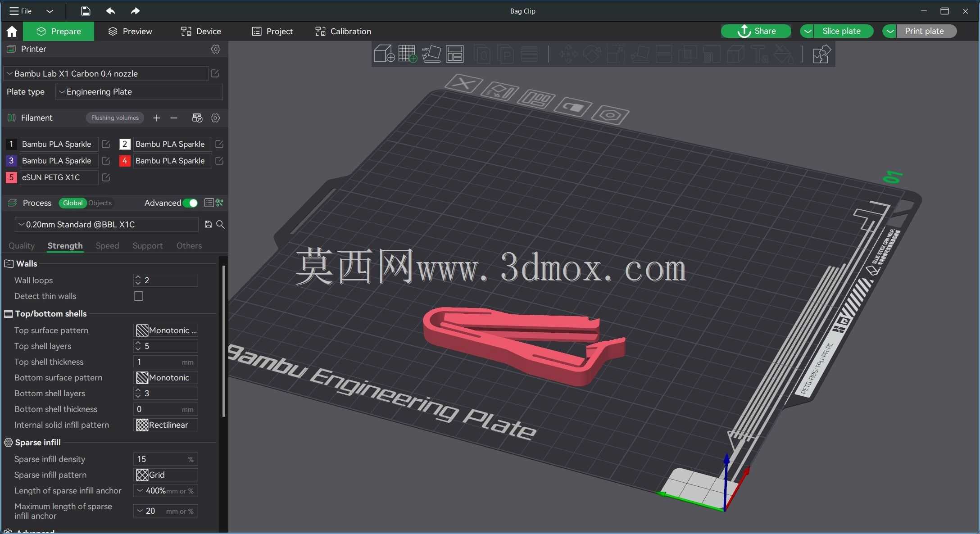
Task: Click the Home icon
Action: [12, 31]
